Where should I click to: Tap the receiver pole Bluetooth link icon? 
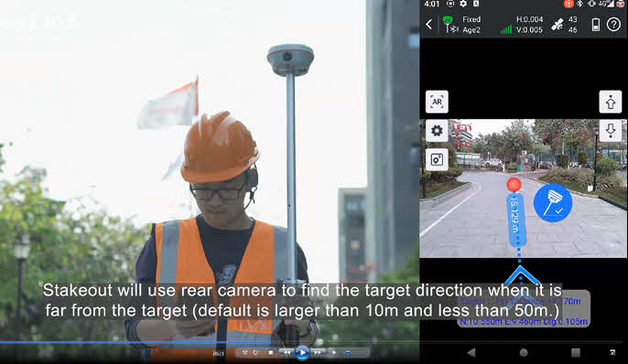453,29
